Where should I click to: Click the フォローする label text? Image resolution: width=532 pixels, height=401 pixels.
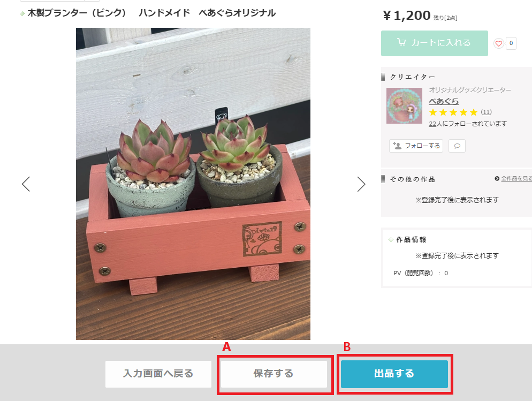pyautogui.click(x=422, y=146)
